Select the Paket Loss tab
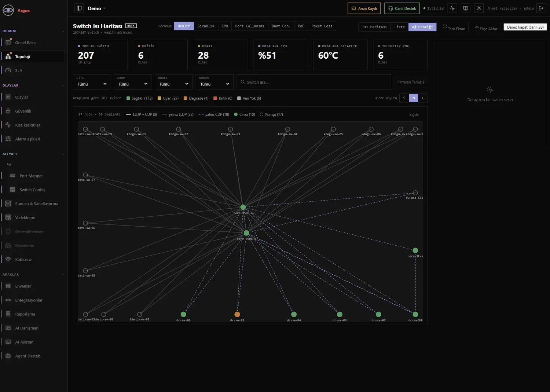 [322, 26]
